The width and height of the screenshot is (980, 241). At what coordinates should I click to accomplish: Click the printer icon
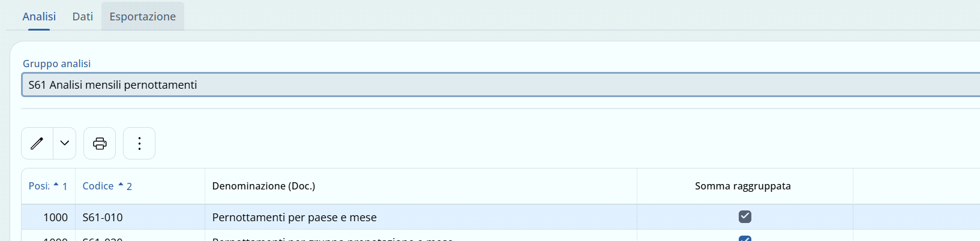coord(100,143)
